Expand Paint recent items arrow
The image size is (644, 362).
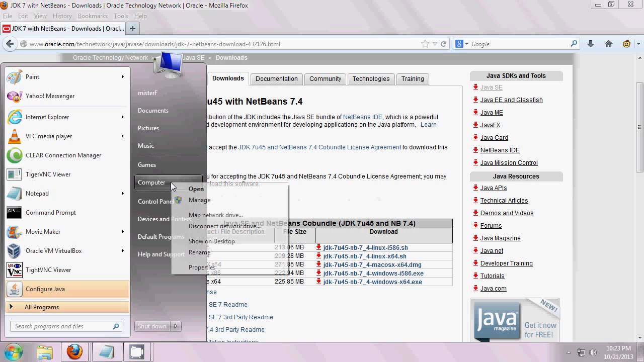tap(122, 77)
